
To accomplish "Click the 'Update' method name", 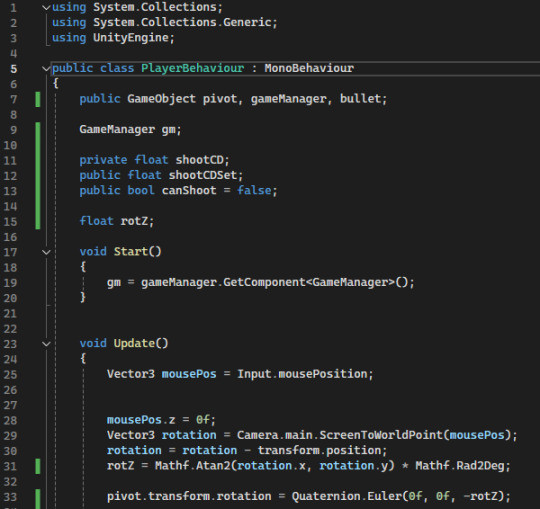I will [134, 343].
